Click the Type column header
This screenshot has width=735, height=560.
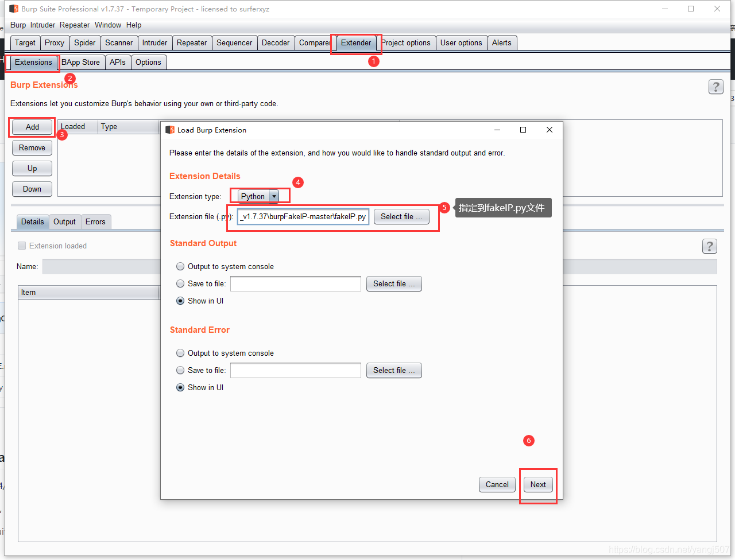(x=128, y=126)
